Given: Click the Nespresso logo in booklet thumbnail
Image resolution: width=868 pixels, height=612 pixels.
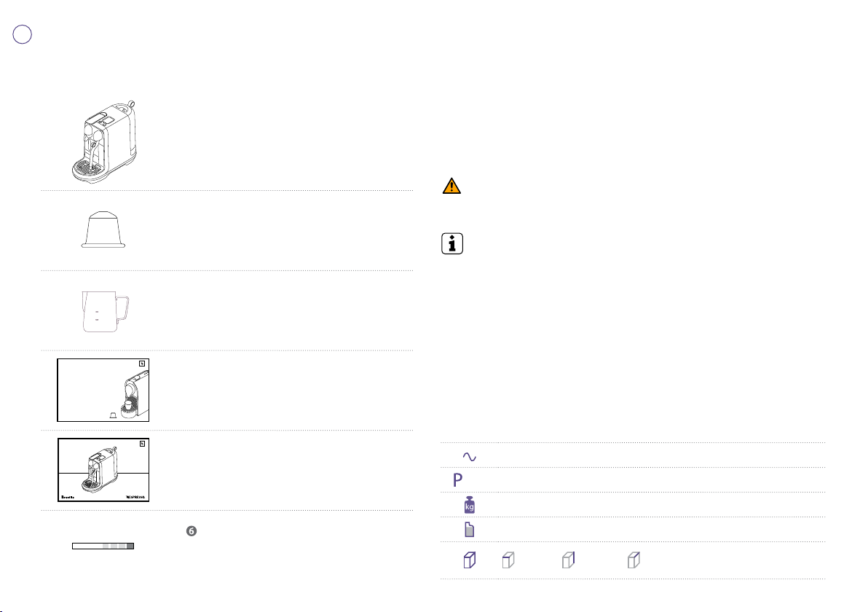Looking at the screenshot, I should click(135, 497).
